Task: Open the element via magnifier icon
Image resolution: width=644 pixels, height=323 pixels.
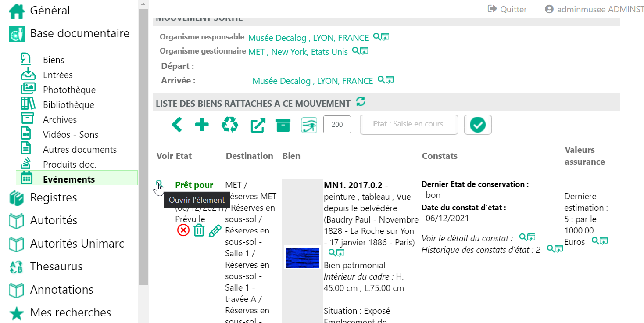Action: click(x=159, y=183)
